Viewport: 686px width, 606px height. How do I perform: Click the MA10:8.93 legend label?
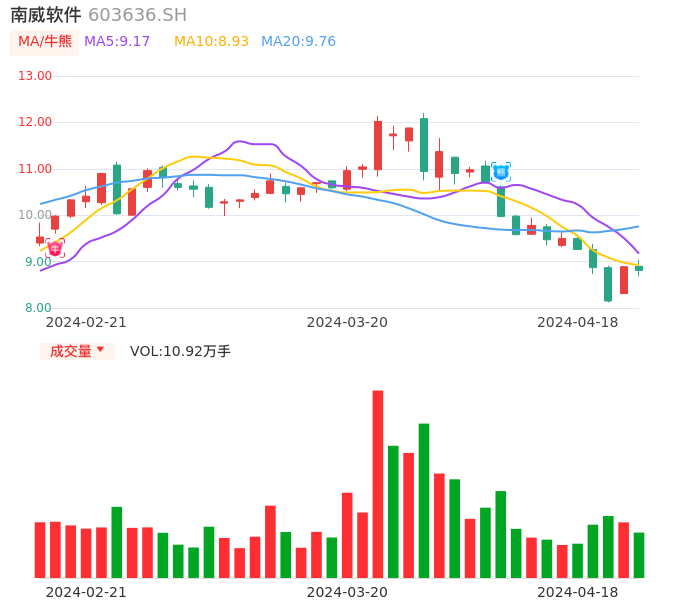tap(211, 42)
